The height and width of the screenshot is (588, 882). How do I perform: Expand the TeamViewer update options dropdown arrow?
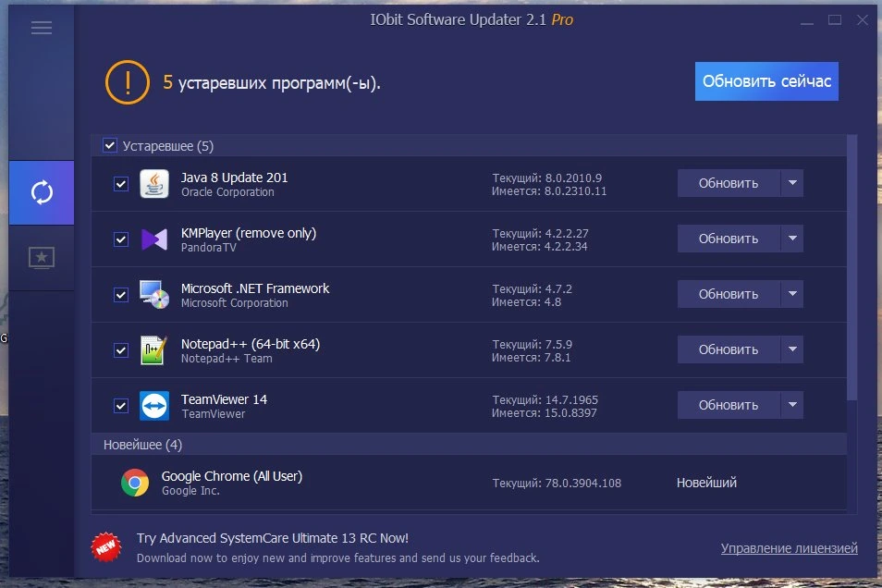click(792, 405)
